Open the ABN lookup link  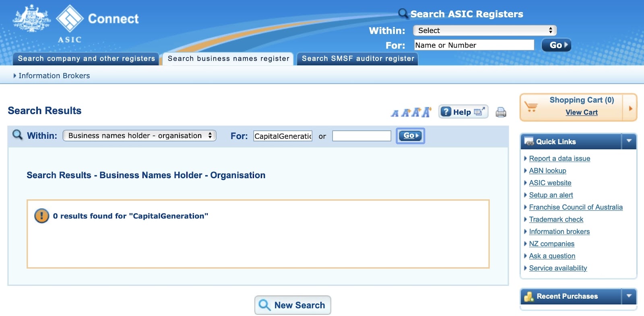pyautogui.click(x=547, y=171)
